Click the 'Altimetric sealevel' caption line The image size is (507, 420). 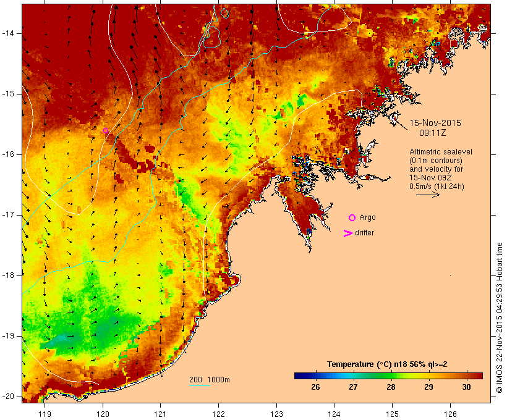click(x=441, y=152)
